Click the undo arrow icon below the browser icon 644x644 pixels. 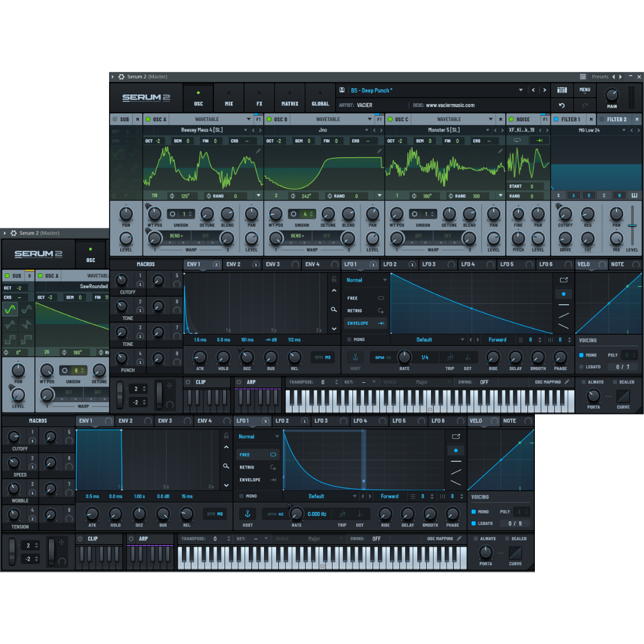[x=562, y=105]
